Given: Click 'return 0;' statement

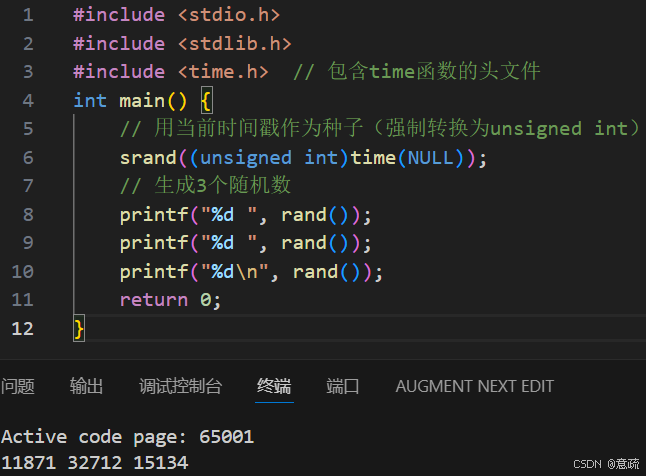Looking at the screenshot, I should point(171,300).
